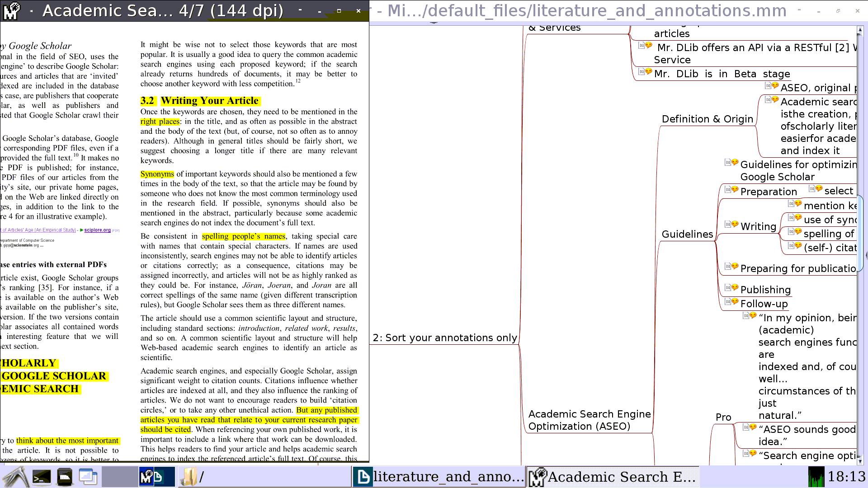Click the PDF icon beside Follow-up node
Screen dimensions: 868x488
pyautogui.click(x=727, y=301)
